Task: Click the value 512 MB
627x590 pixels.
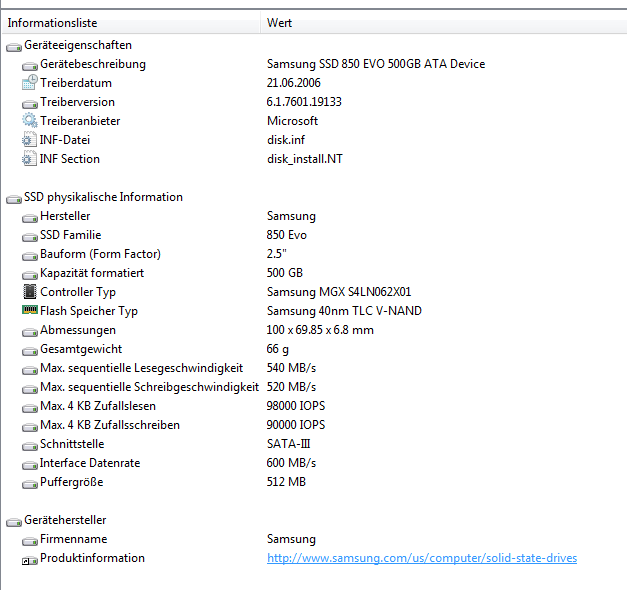Action: (x=286, y=482)
